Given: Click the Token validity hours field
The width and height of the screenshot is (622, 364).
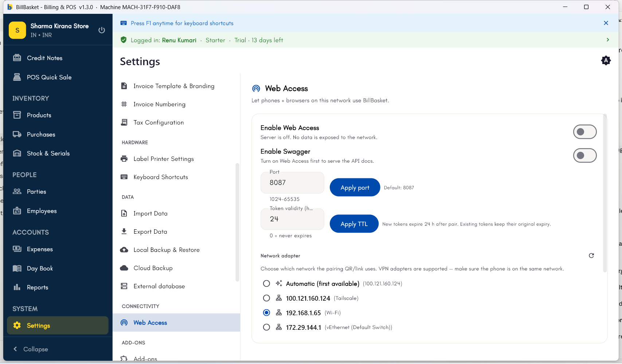Looking at the screenshot, I should coord(292,219).
